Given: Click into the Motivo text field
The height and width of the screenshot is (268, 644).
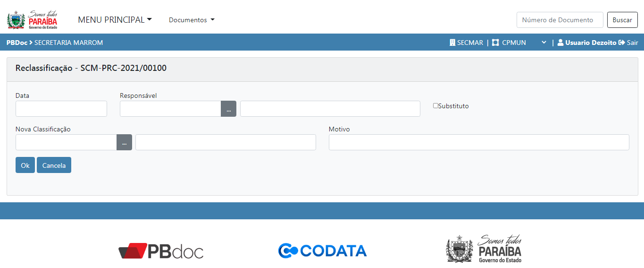Looking at the screenshot, I should point(478,142).
